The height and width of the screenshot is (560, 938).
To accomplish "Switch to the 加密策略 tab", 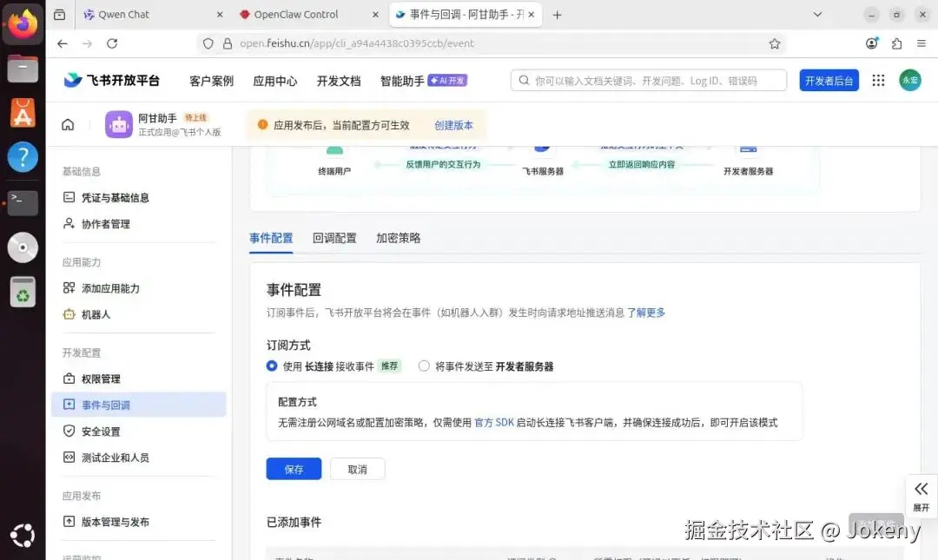I will pos(399,238).
